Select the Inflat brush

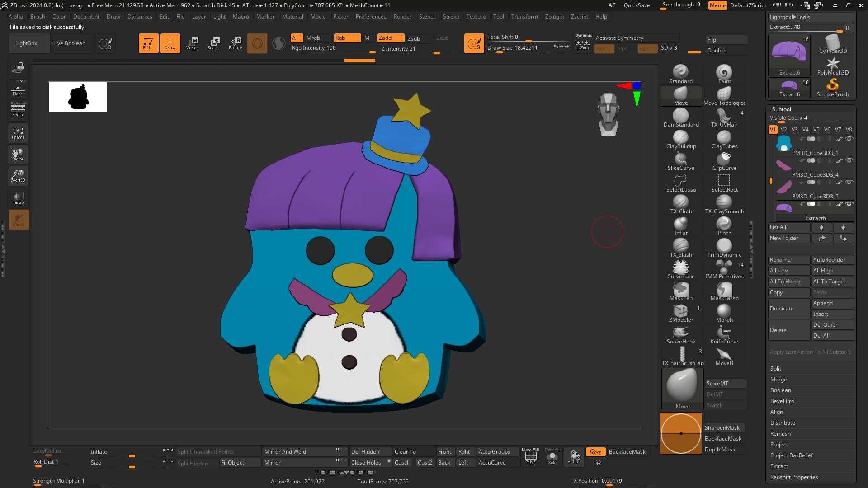680,226
